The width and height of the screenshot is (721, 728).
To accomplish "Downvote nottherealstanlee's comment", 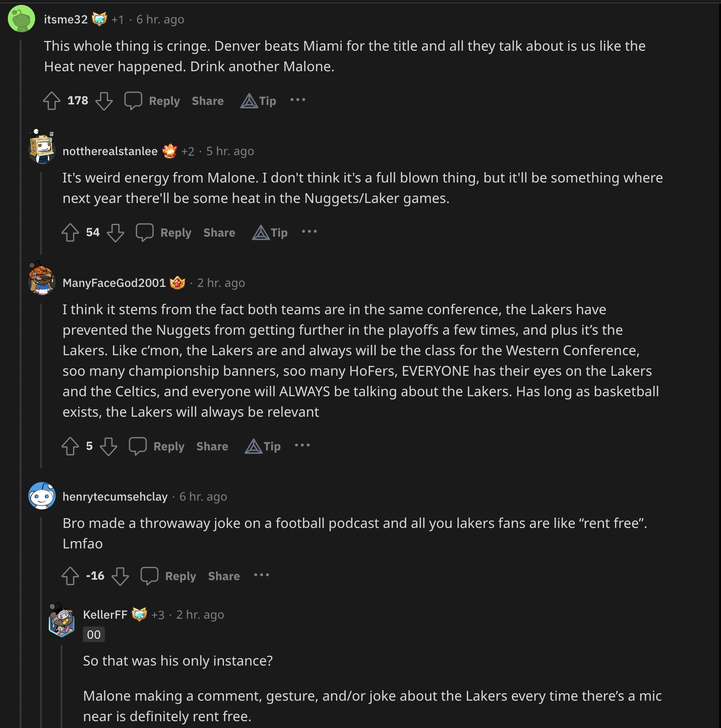I will [116, 233].
